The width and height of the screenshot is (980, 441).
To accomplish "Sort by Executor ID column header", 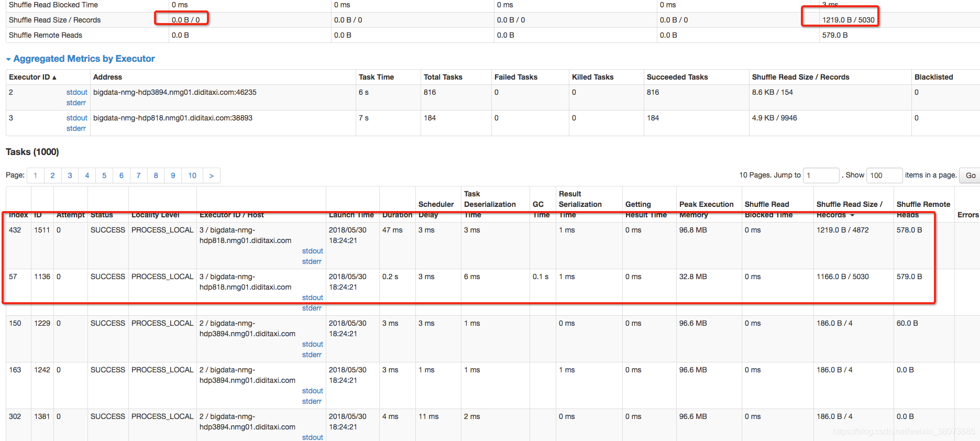I will coord(32,77).
